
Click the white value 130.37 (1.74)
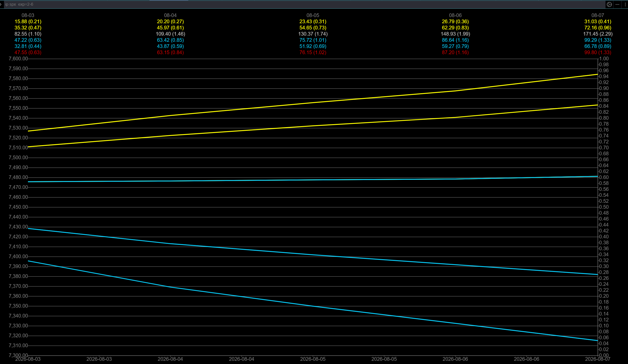point(313,34)
